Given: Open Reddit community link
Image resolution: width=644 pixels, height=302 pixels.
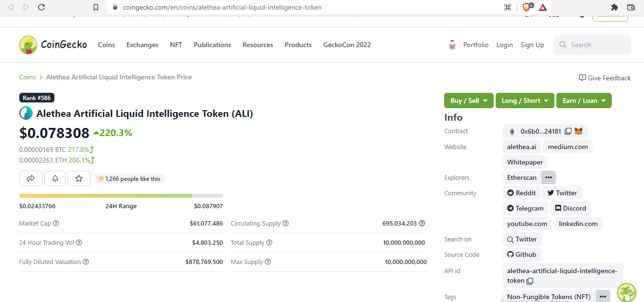Looking at the screenshot, I should [x=521, y=193].
